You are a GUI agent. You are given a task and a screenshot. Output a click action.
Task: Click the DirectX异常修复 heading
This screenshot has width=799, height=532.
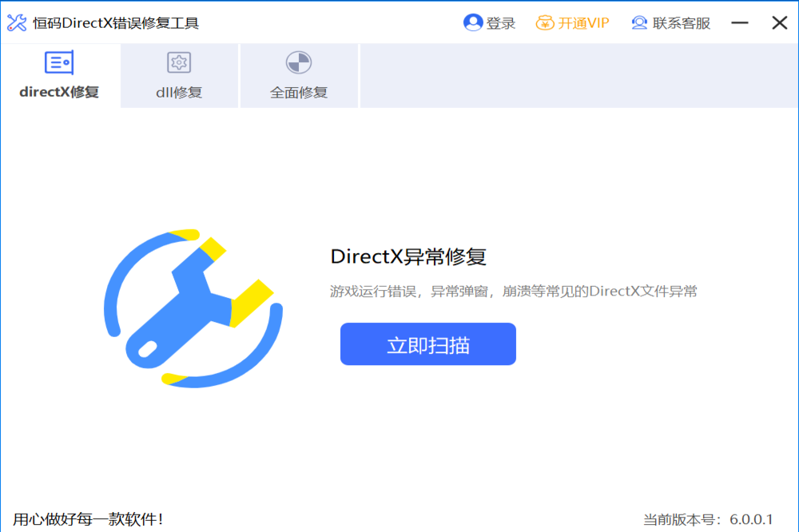coord(408,256)
